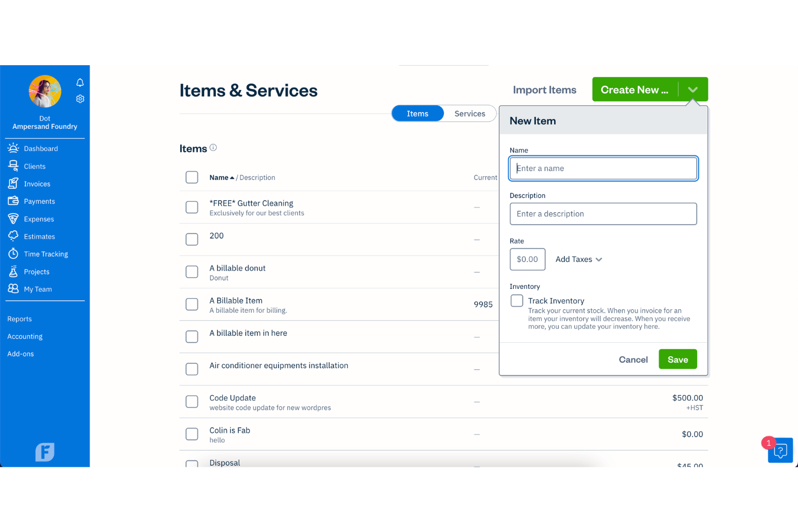Viewport: 798px width, 532px height.
Task: Click the info icon beside Items heading
Action: (x=213, y=148)
